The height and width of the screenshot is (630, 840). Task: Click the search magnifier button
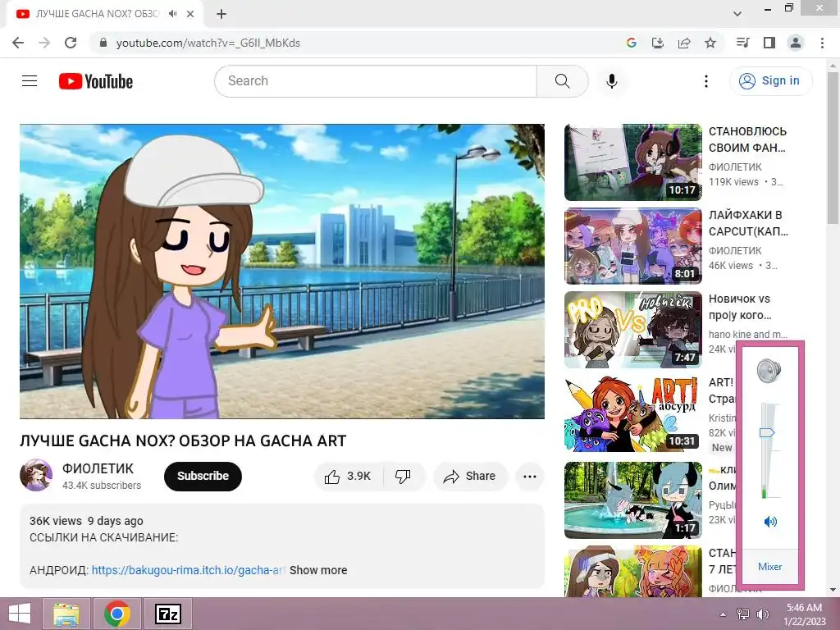[563, 81]
